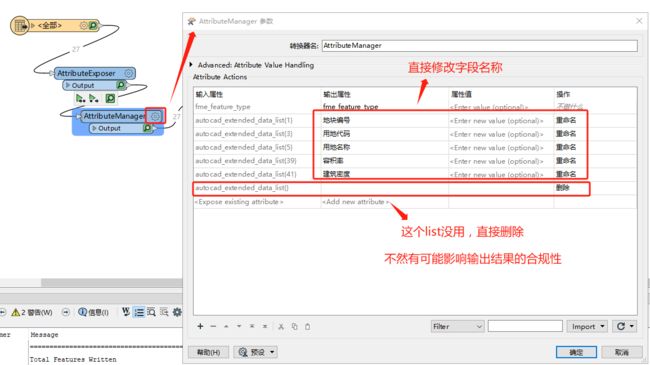This screenshot has height=365, width=650.
Task: Click the 帮助(H) help button
Action: click(209, 352)
